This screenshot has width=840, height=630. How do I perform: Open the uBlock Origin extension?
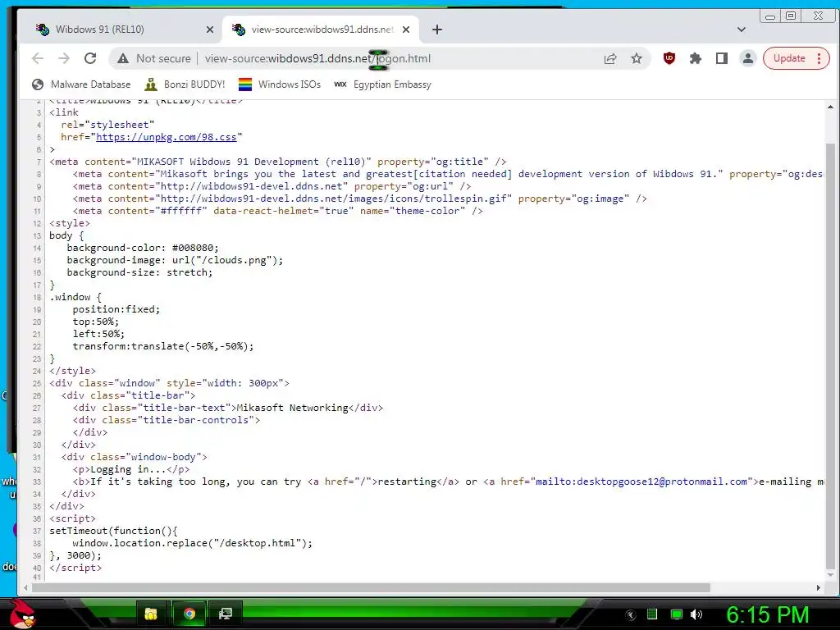669,58
